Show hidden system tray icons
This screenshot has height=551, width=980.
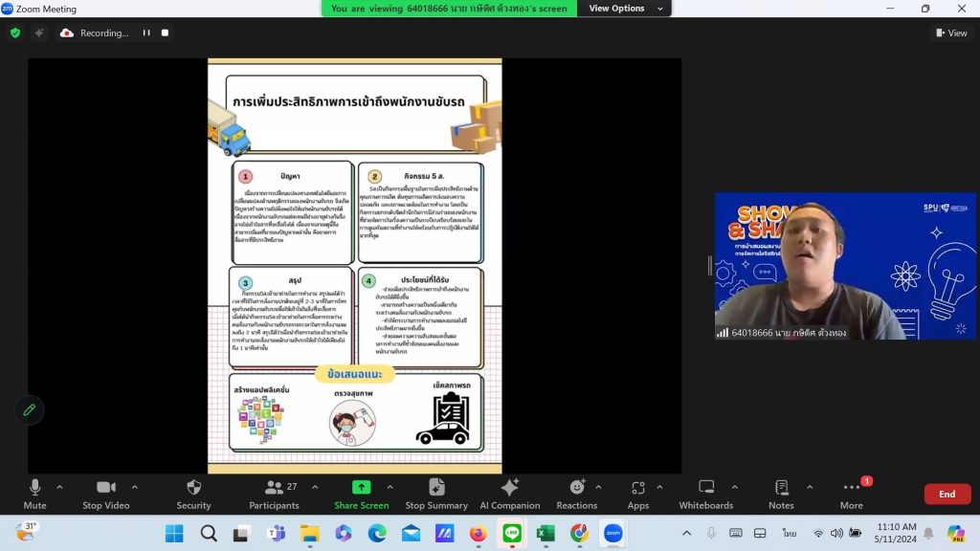pyautogui.click(x=686, y=533)
